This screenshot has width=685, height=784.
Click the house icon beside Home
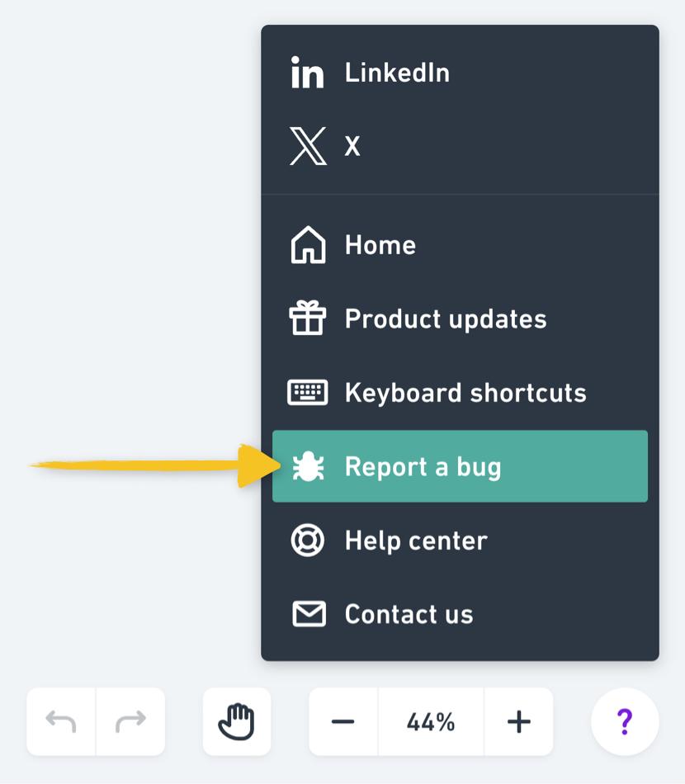tap(308, 244)
